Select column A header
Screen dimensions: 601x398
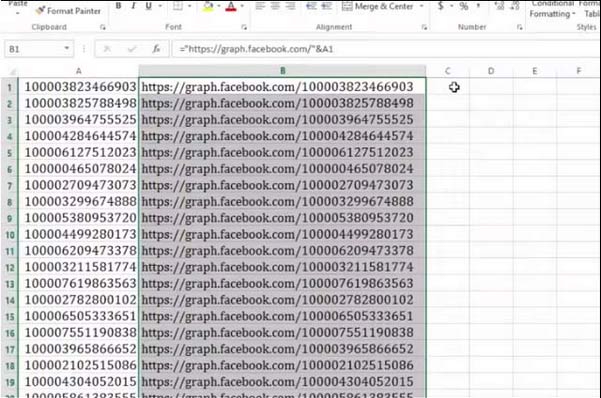[79, 71]
